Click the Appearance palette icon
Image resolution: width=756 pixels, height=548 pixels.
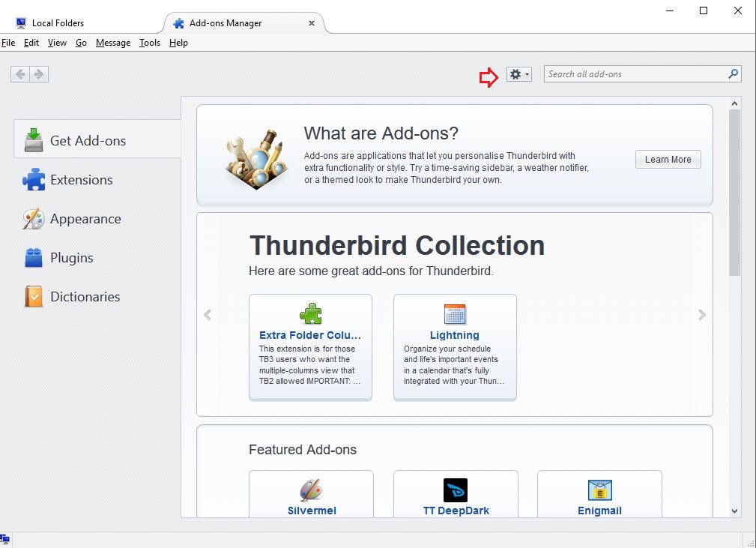pyautogui.click(x=34, y=218)
